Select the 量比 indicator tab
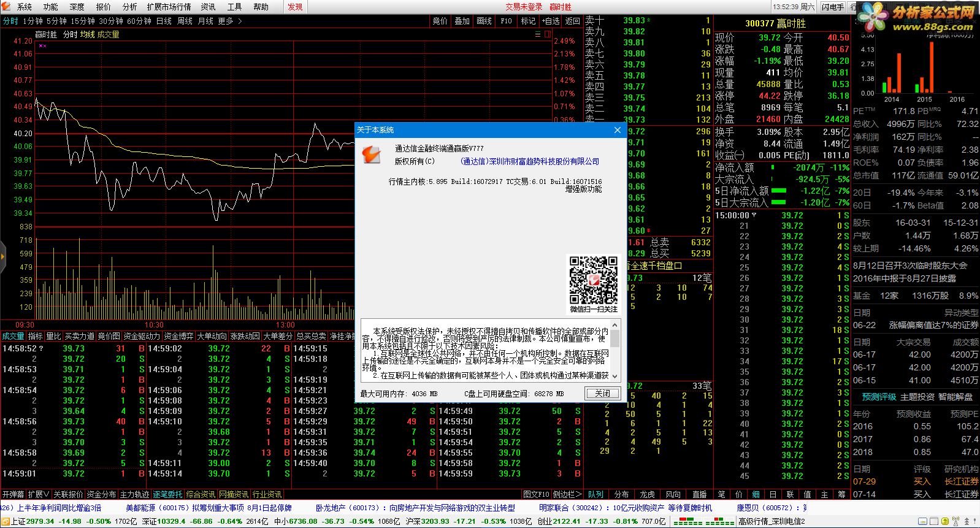 pos(53,336)
